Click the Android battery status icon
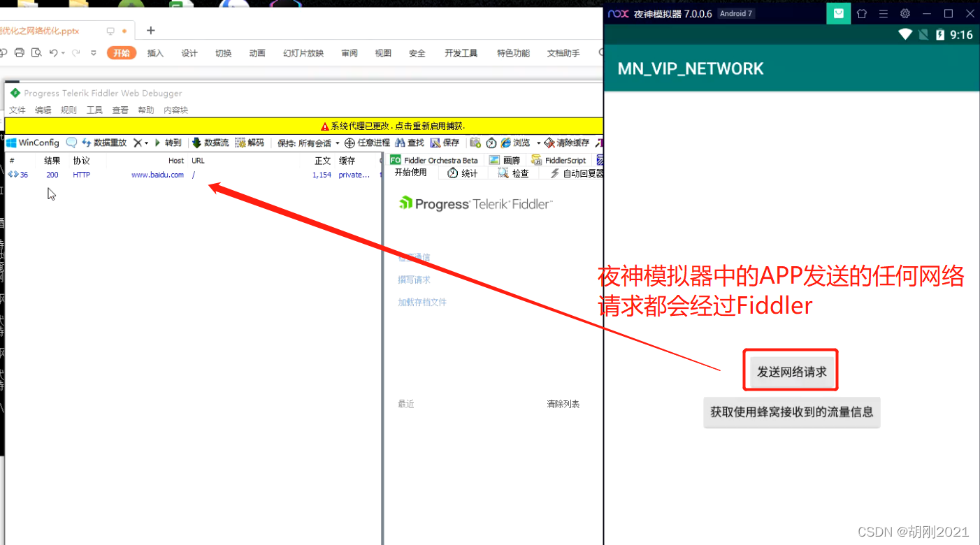 (x=941, y=34)
